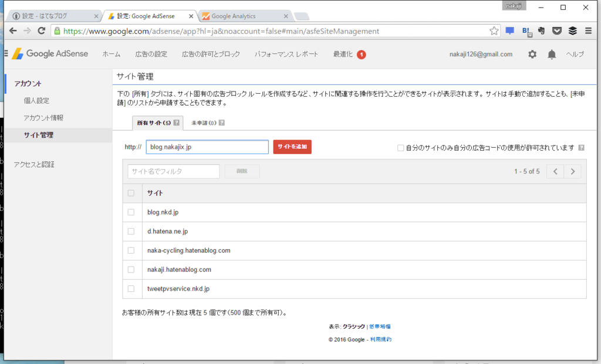Go to next page of sites
Image resolution: width=601 pixels, height=364 pixels.
pos(573,171)
